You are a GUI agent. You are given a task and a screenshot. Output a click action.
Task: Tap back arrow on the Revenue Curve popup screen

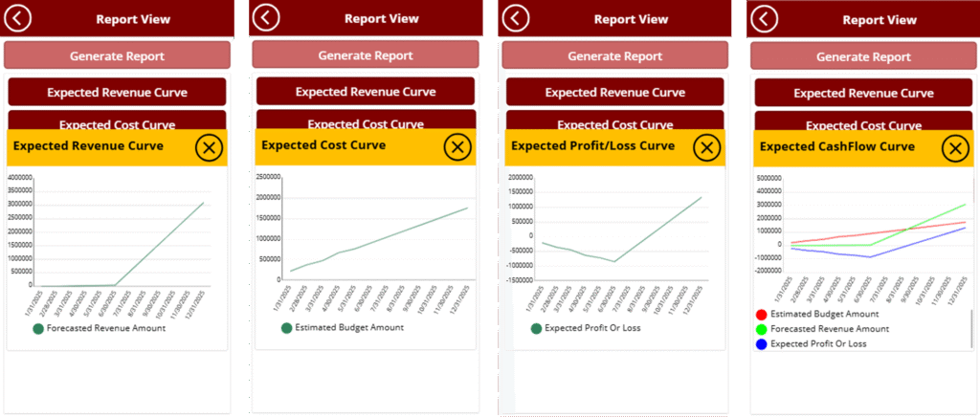point(18,18)
